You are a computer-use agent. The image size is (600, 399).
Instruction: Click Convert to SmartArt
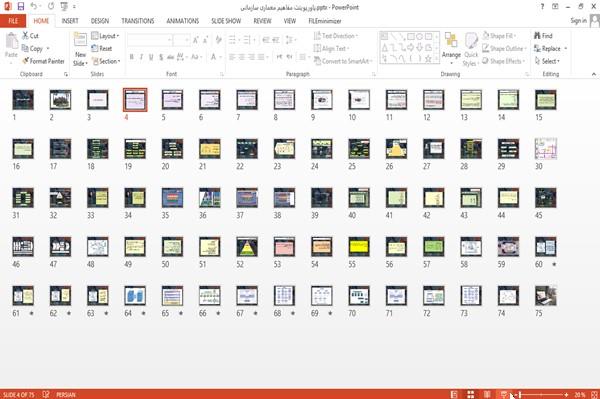coord(342,61)
